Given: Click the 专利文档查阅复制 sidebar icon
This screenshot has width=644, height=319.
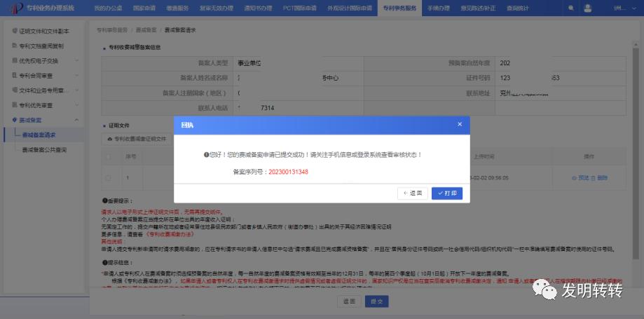Looking at the screenshot, I should [x=15, y=46].
